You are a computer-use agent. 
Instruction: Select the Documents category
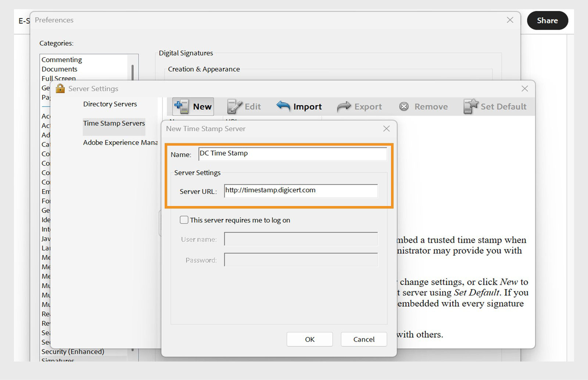pos(59,69)
